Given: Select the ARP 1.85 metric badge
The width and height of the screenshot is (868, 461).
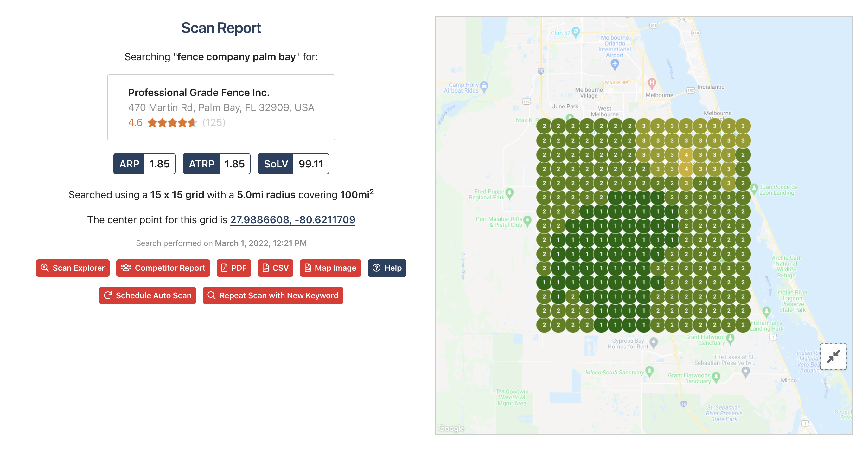Looking at the screenshot, I should pos(144,164).
